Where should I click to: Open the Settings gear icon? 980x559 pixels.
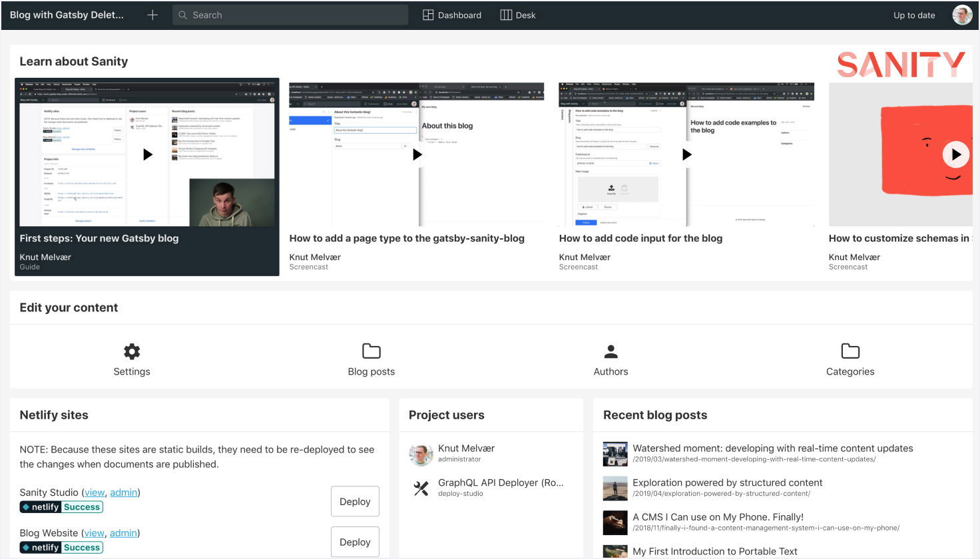point(132,351)
